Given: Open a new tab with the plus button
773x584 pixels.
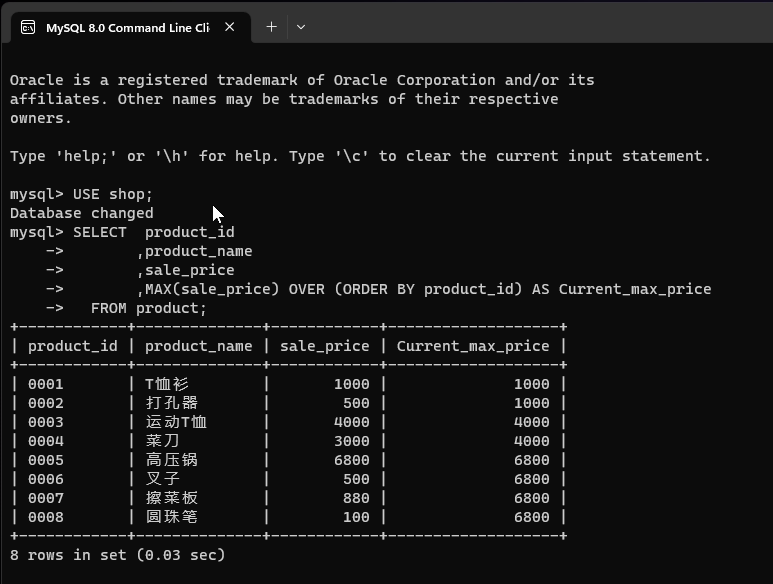Looking at the screenshot, I should click(x=271, y=27).
